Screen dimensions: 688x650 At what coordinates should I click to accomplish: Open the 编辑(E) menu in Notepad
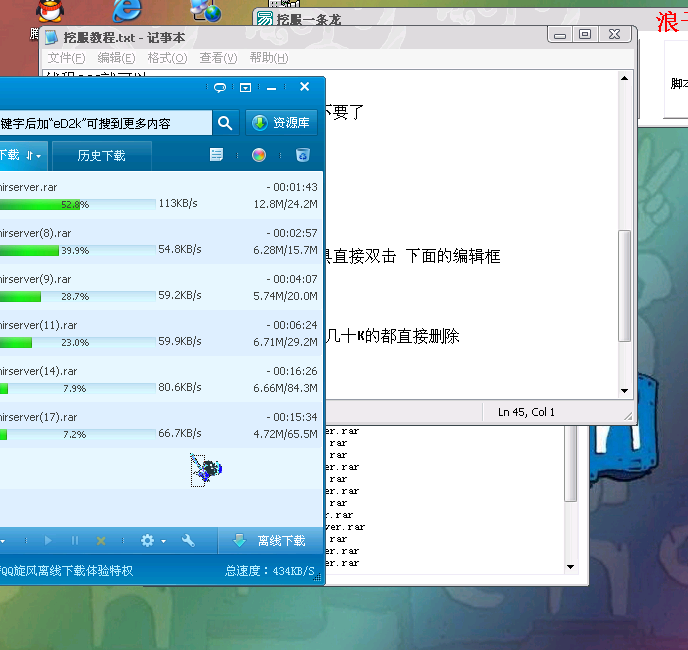click(x=116, y=58)
